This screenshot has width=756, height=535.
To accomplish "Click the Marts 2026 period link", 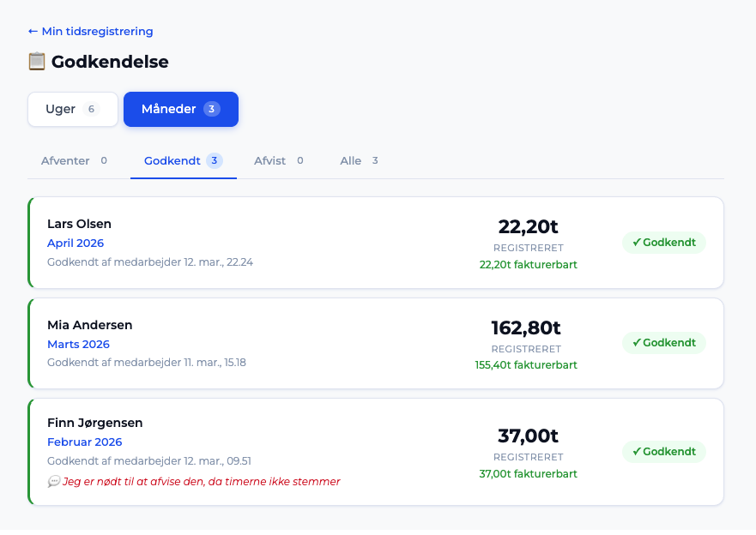I will click(x=78, y=345).
